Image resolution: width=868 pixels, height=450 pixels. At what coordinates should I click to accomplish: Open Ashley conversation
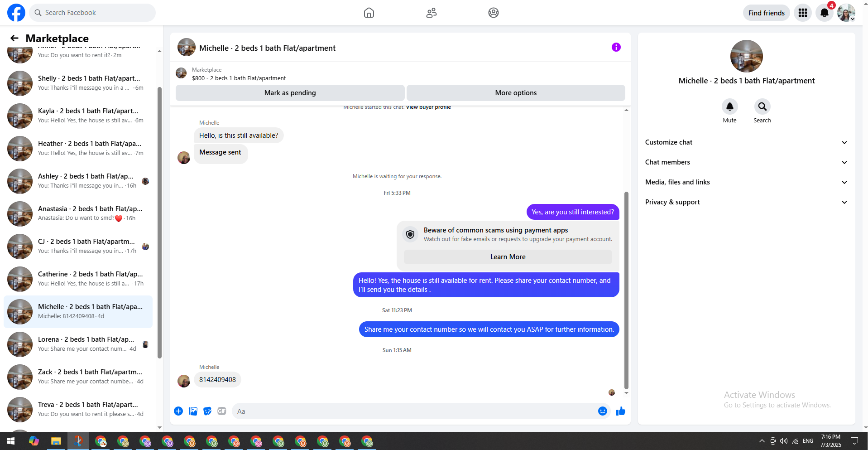78,181
